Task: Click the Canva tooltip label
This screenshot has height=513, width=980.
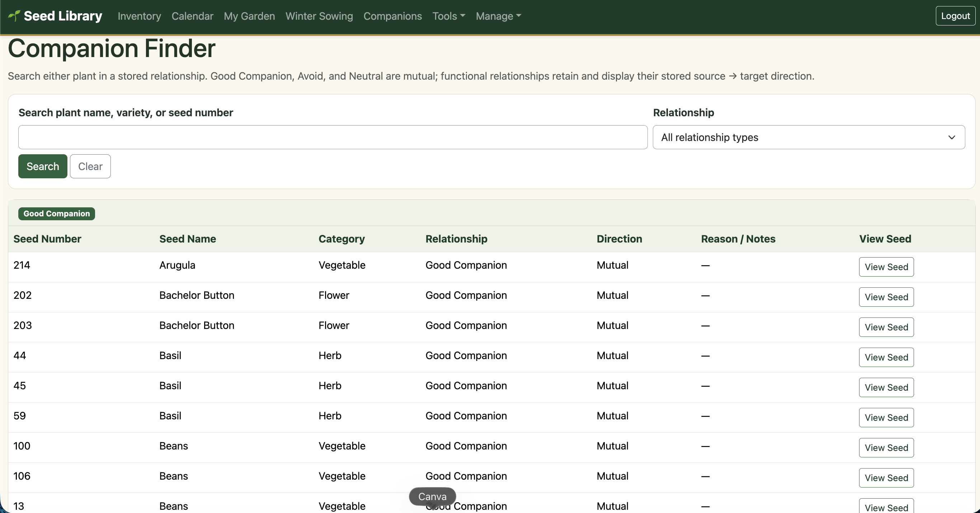Action: pyautogui.click(x=432, y=496)
